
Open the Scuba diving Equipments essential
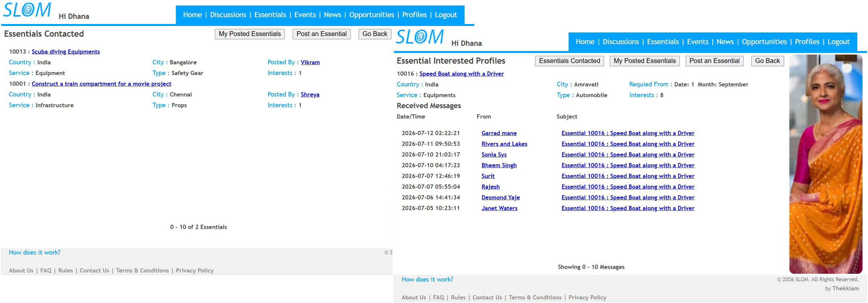(66, 52)
